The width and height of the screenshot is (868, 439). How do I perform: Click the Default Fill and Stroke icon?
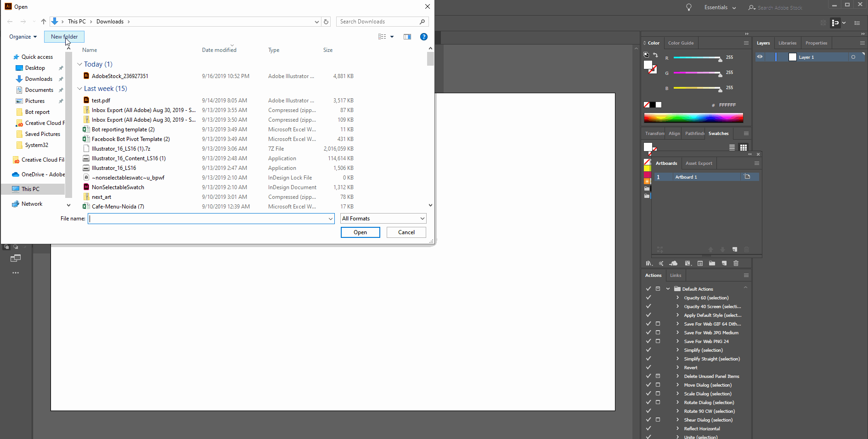pyautogui.click(x=646, y=55)
